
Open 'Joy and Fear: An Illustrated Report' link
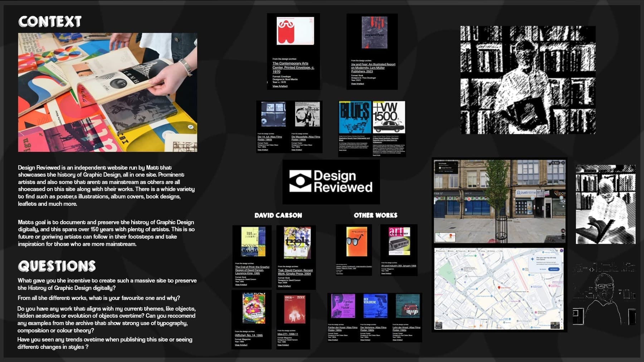pyautogui.click(x=373, y=68)
